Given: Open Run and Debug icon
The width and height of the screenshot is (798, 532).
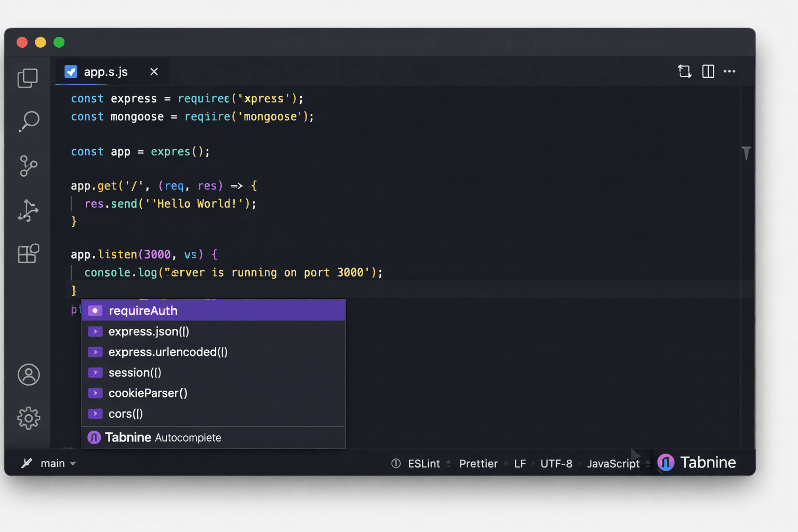Looking at the screenshot, I should click(x=28, y=210).
